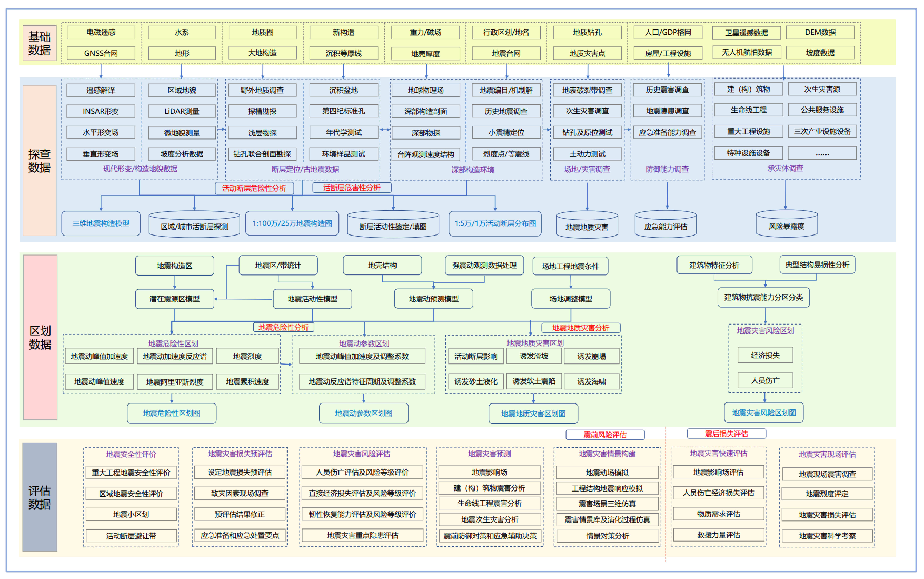Select the 经济损失 box
This screenshot has width=924, height=579.
765,355
